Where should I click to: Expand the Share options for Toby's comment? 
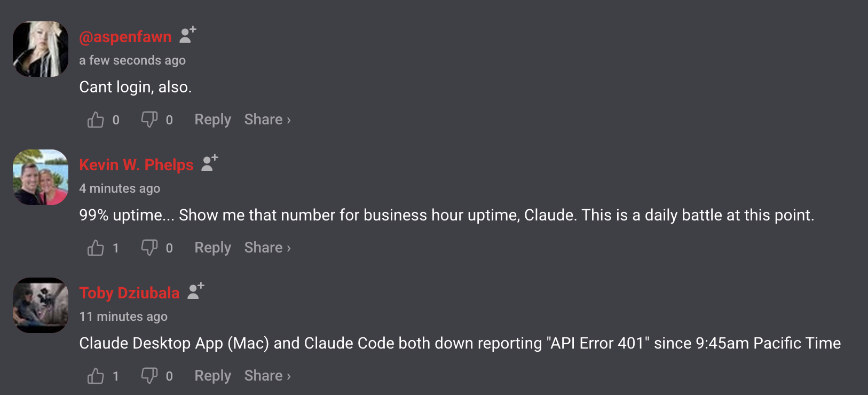click(x=267, y=375)
